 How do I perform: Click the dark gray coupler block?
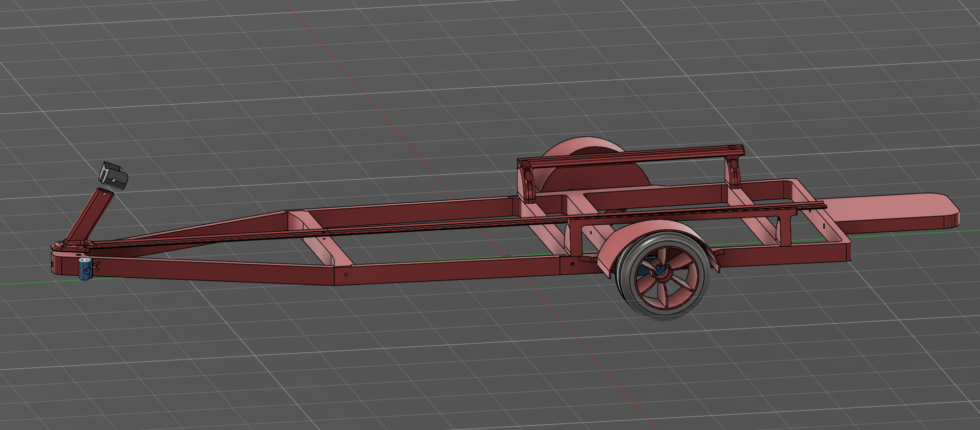coord(113,176)
